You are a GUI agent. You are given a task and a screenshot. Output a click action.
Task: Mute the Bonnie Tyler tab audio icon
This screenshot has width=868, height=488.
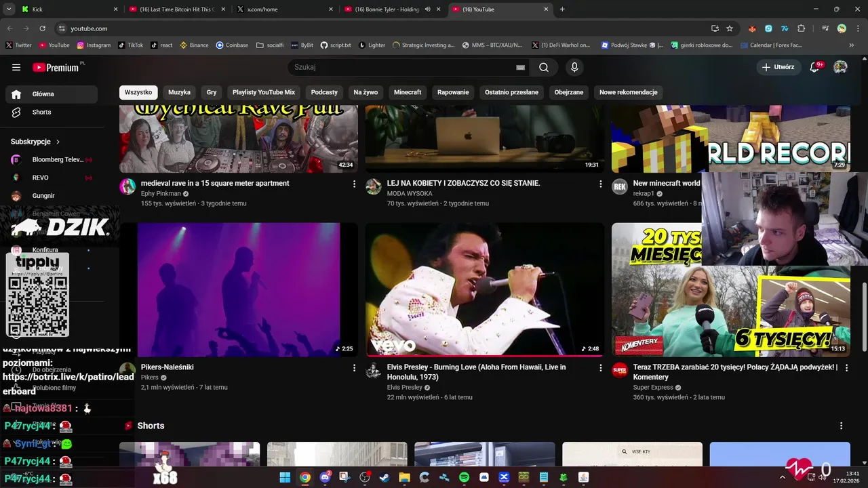click(427, 9)
